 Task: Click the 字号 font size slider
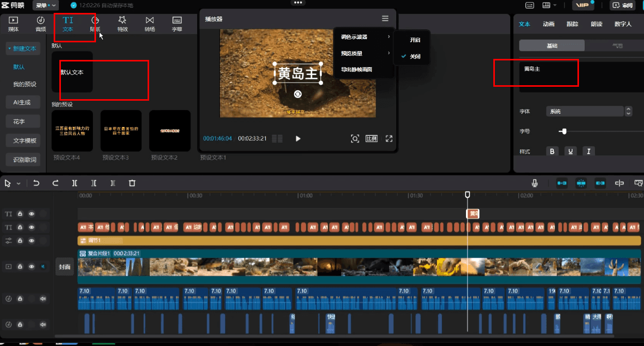[601, 132]
